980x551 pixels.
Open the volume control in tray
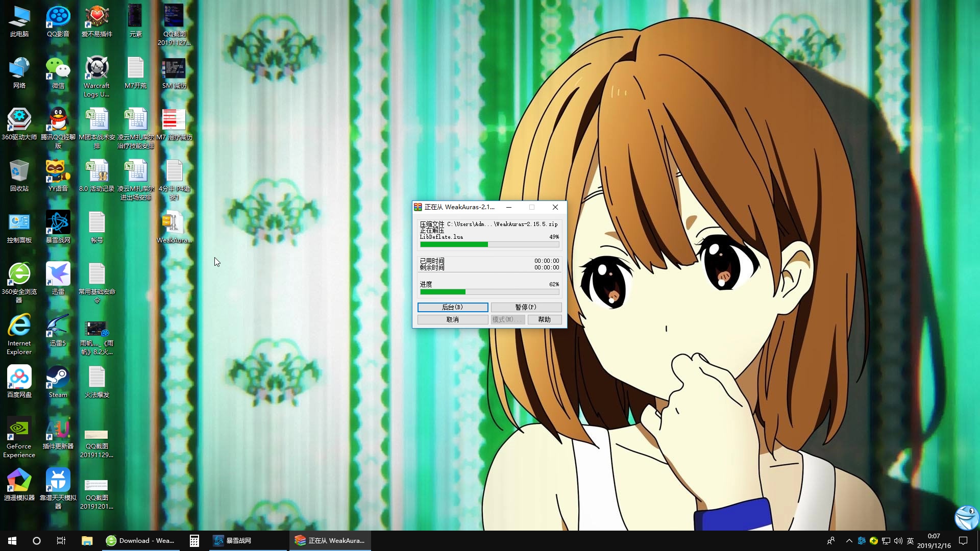[898, 541]
